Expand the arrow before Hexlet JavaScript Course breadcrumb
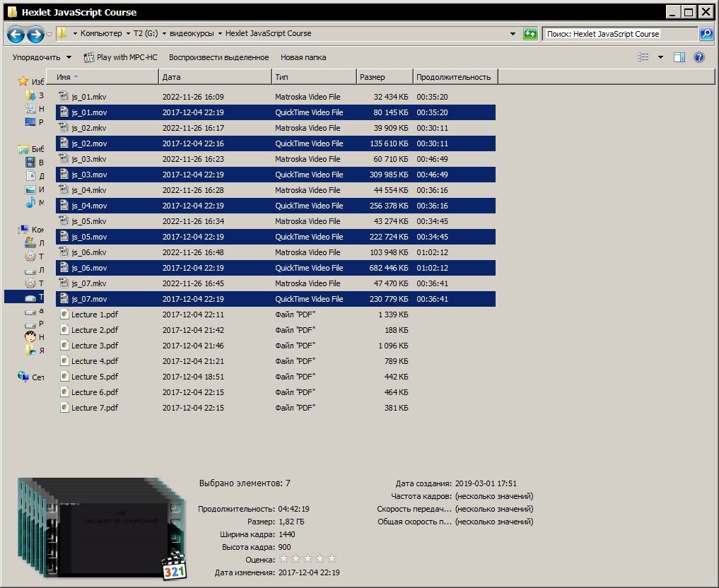The height and width of the screenshot is (588, 719). [x=220, y=33]
